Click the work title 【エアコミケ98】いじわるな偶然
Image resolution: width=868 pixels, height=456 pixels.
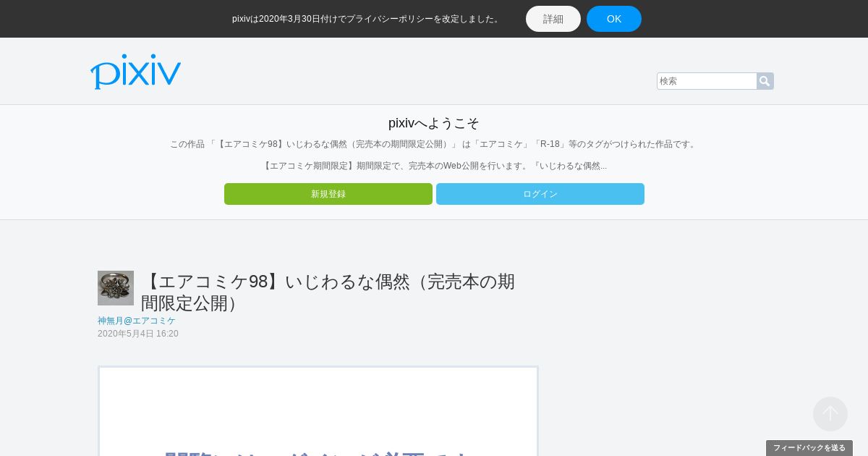pyautogui.click(x=328, y=292)
